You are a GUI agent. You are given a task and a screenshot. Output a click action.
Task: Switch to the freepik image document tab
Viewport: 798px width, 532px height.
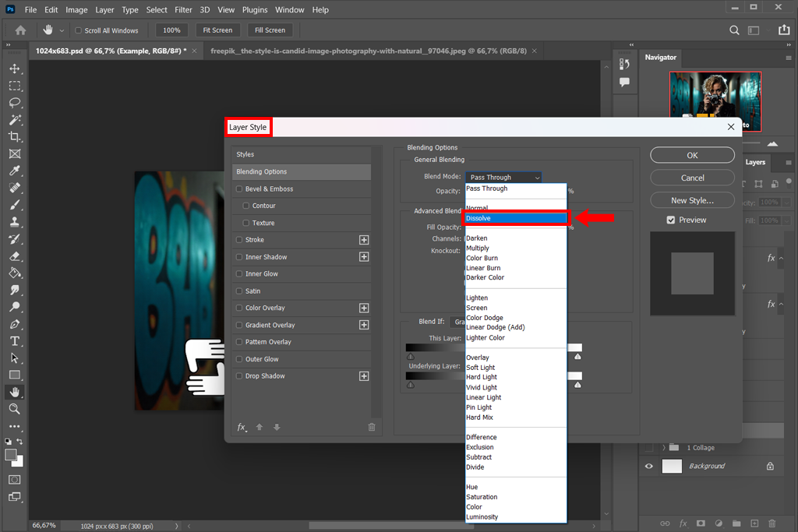click(368, 51)
